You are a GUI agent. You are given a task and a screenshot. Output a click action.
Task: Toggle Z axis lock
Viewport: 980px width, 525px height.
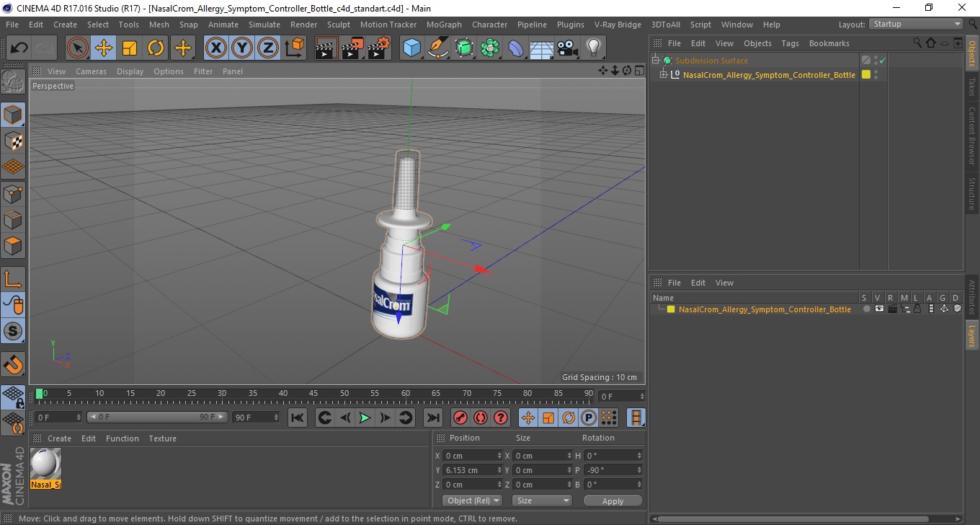268,48
